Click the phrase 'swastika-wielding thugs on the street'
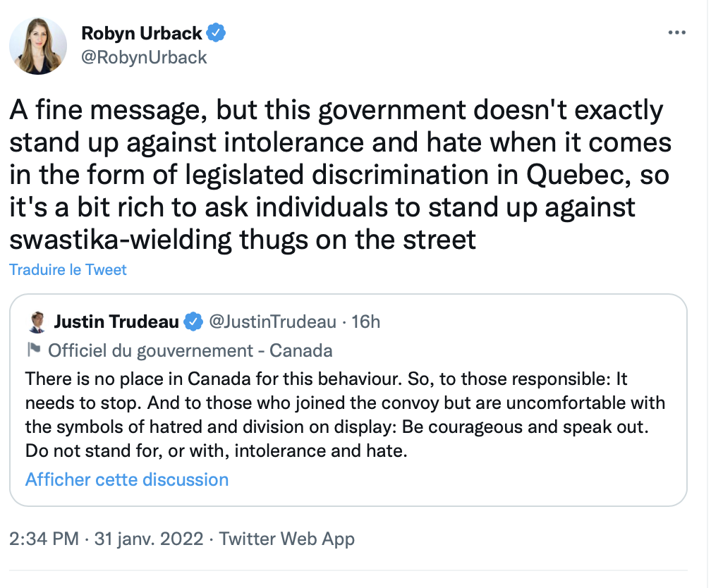The image size is (711, 588). (243, 240)
